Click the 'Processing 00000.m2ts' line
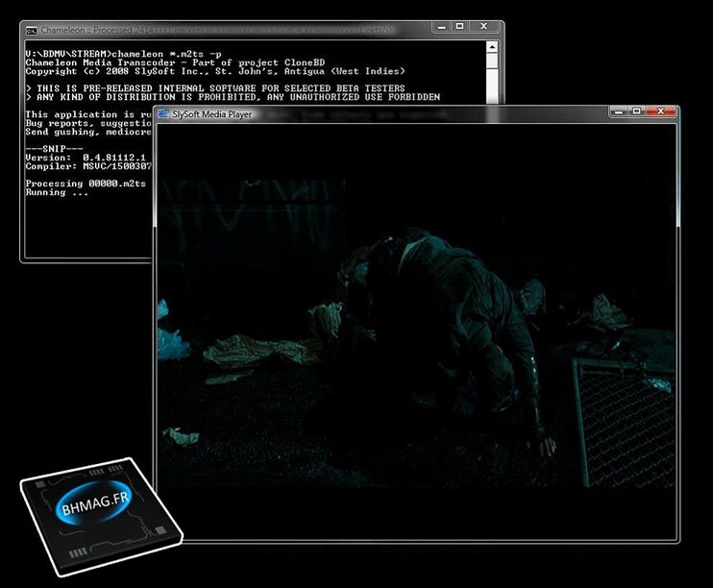The height and width of the screenshot is (588, 713). click(x=86, y=184)
